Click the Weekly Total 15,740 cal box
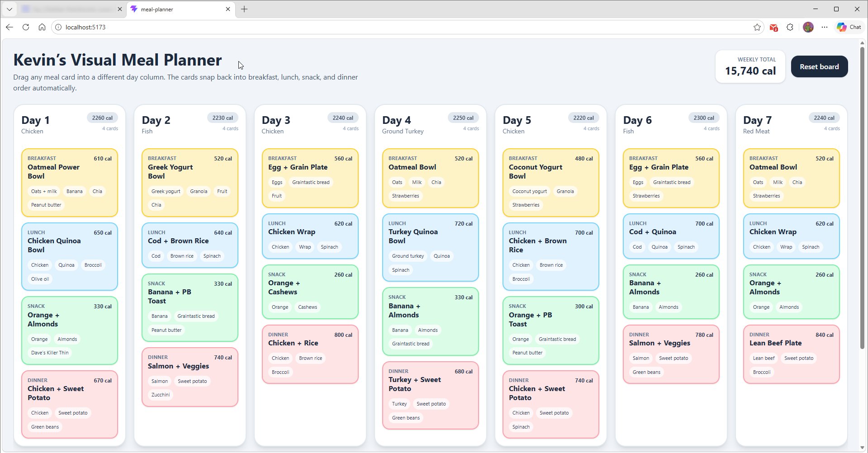 [x=750, y=66]
